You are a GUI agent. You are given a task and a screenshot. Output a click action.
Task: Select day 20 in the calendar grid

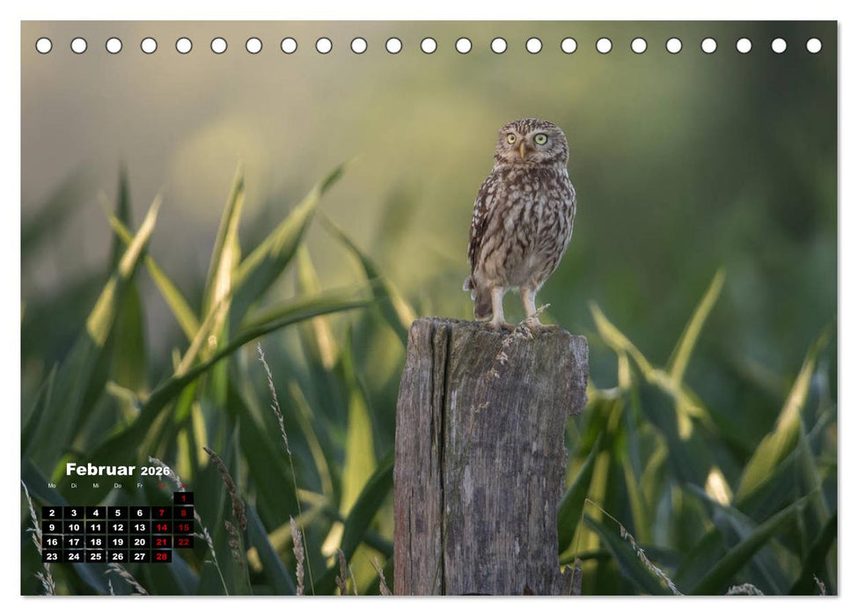click(139, 542)
